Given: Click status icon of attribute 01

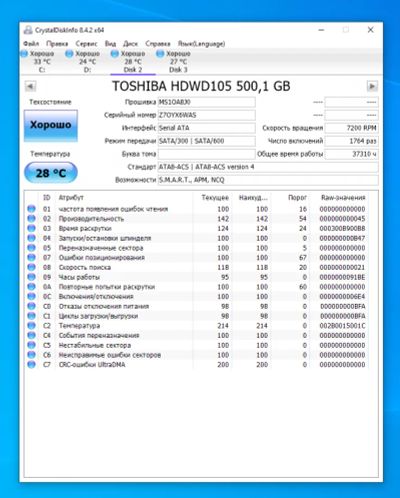Looking at the screenshot, I should (x=31, y=209).
